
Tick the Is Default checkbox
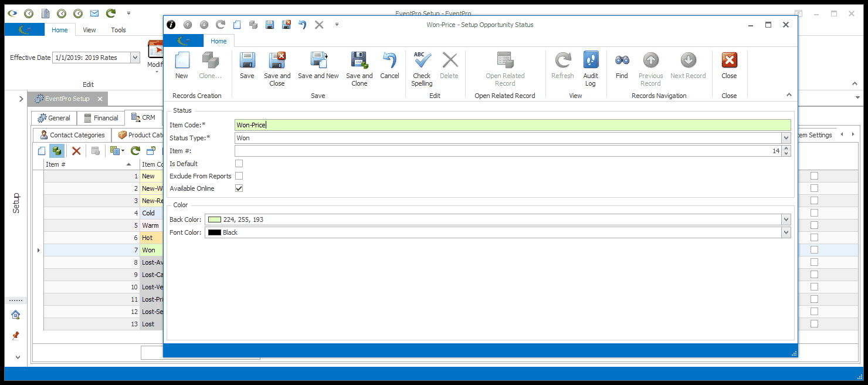pos(239,164)
